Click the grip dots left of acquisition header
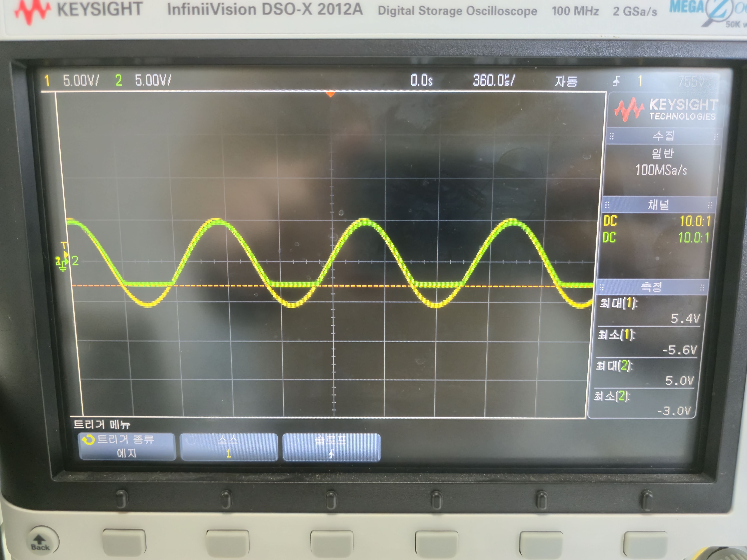747x560 pixels. (611, 136)
